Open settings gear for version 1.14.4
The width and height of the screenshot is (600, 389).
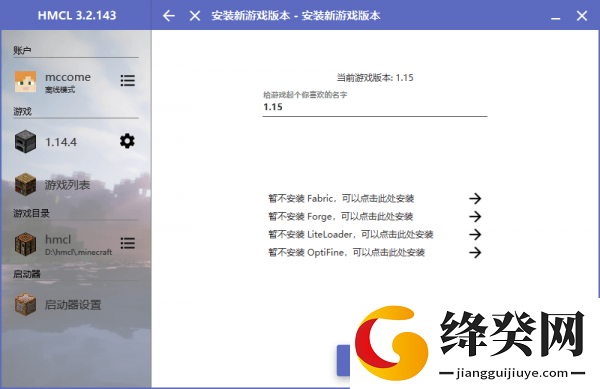pyautogui.click(x=127, y=141)
